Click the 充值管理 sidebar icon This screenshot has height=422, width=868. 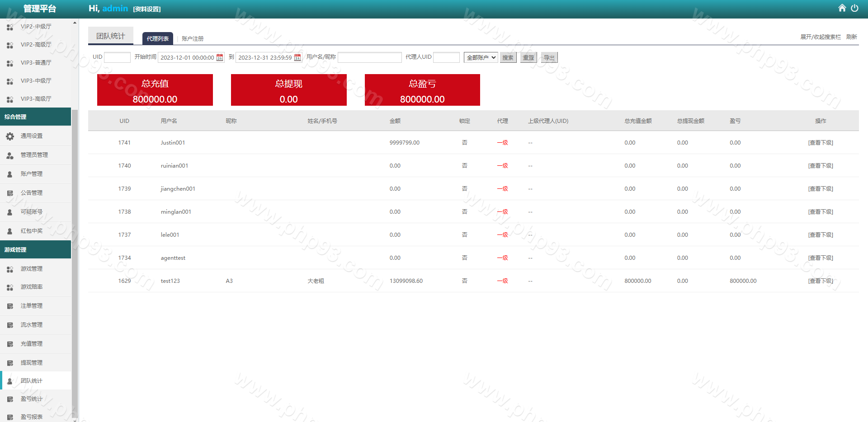[x=10, y=344]
